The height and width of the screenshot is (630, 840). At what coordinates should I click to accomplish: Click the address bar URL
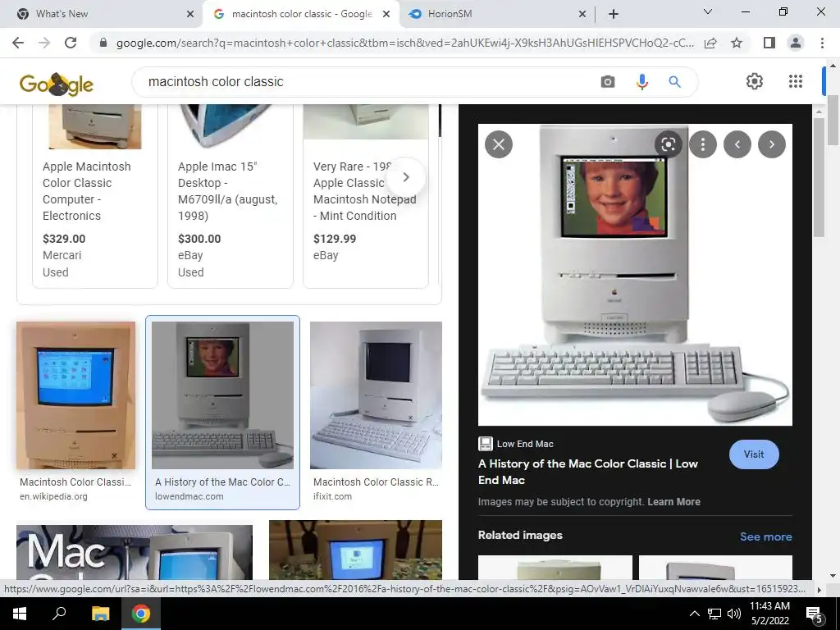(405, 43)
